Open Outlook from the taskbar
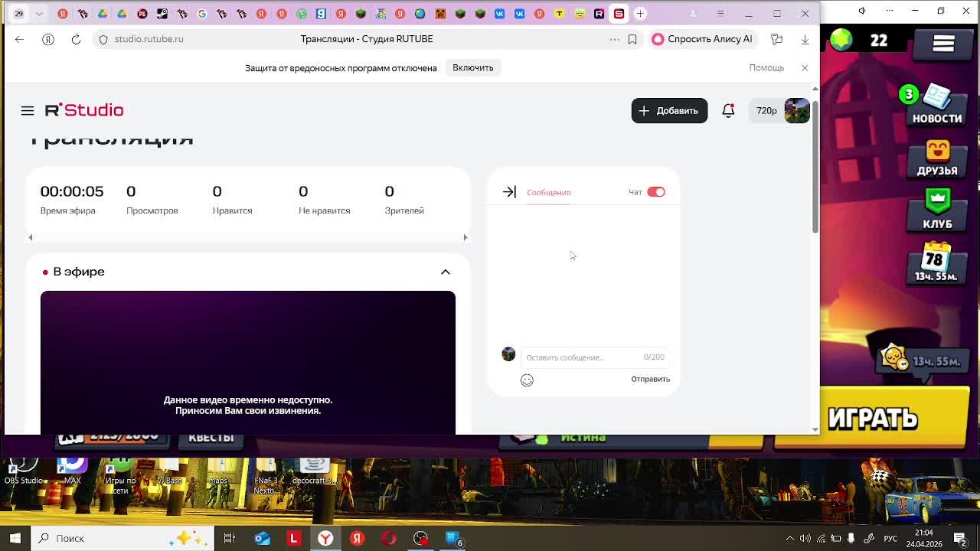Screen dimensions: 980x551 [262, 538]
